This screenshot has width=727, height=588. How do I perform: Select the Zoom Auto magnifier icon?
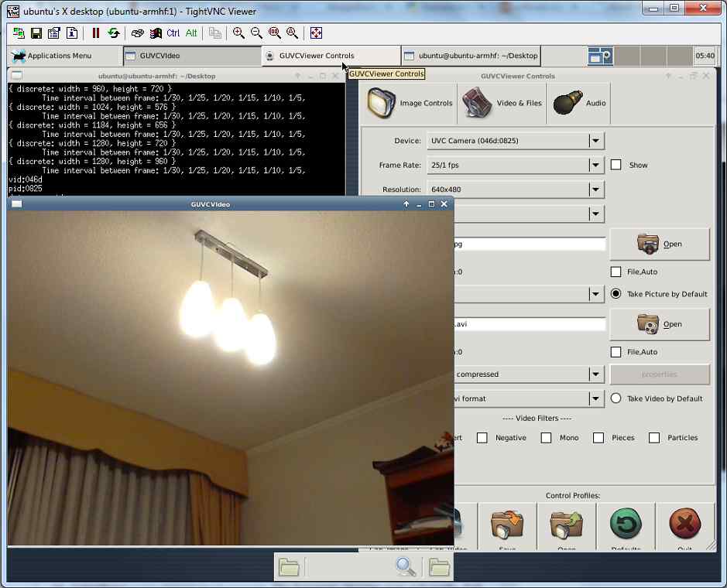(x=292, y=33)
